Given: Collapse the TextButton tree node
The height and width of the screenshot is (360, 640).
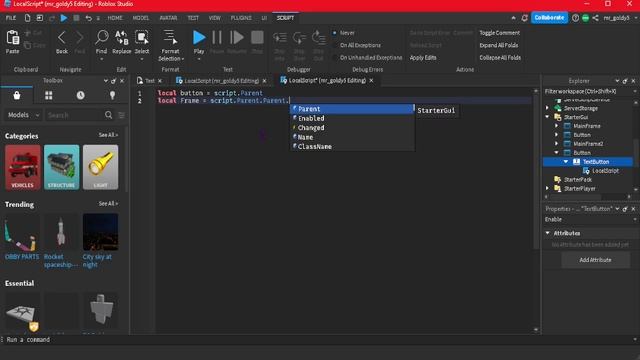Looking at the screenshot, I should coord(566,162).
